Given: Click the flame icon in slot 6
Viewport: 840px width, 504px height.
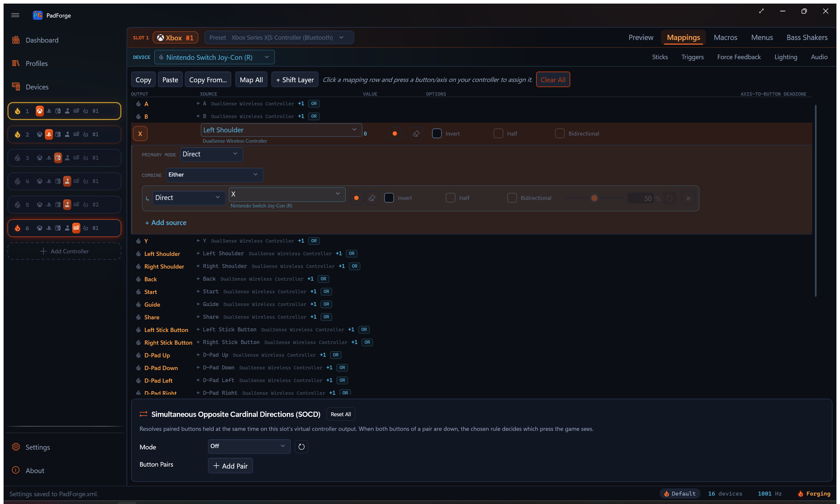Looking at the screenshot, I should pyautogui.click(x=18, y=228).
